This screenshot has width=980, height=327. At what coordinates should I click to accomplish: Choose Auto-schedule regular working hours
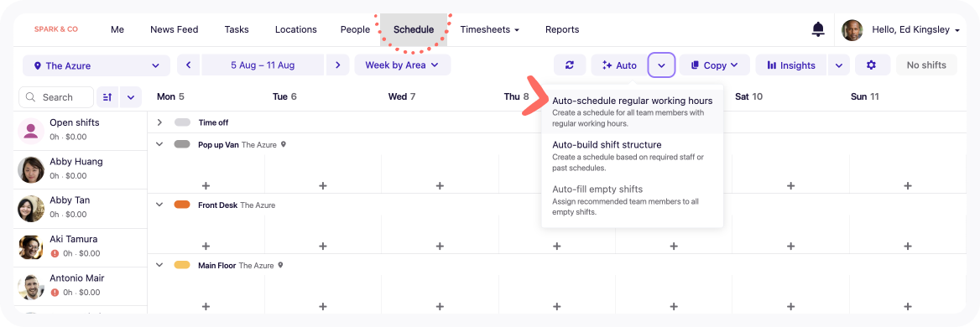pyautogui.click(x=633, y=112)
